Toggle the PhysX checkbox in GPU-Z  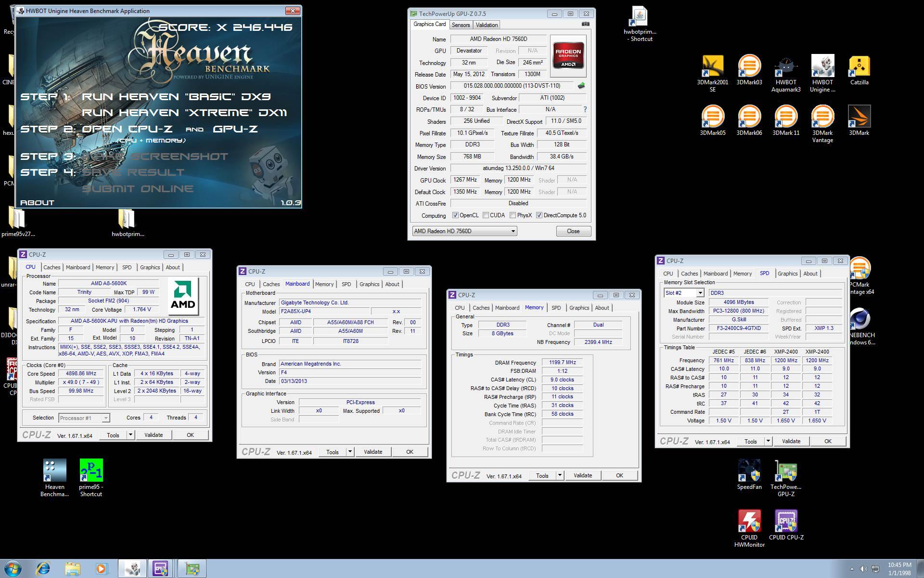[x=513, y=215]
